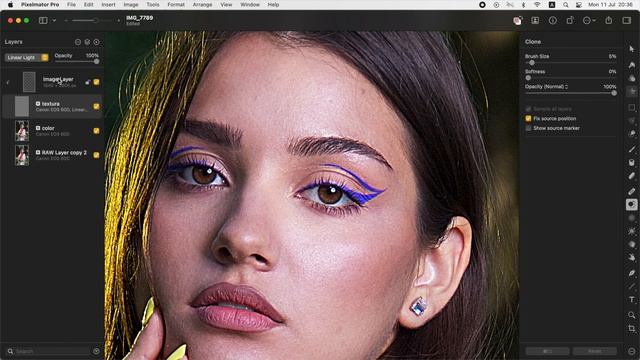The height and width of the screenshot is (360, 640).
Task: Click the Wi-Fi icon in the menu bar
Action: click(x=537, y=5)
